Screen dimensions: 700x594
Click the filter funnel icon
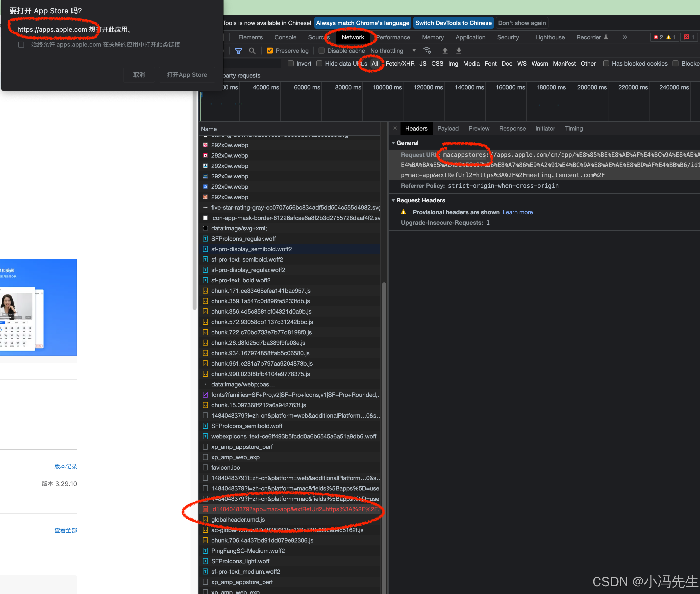click(x=239, y=51)
